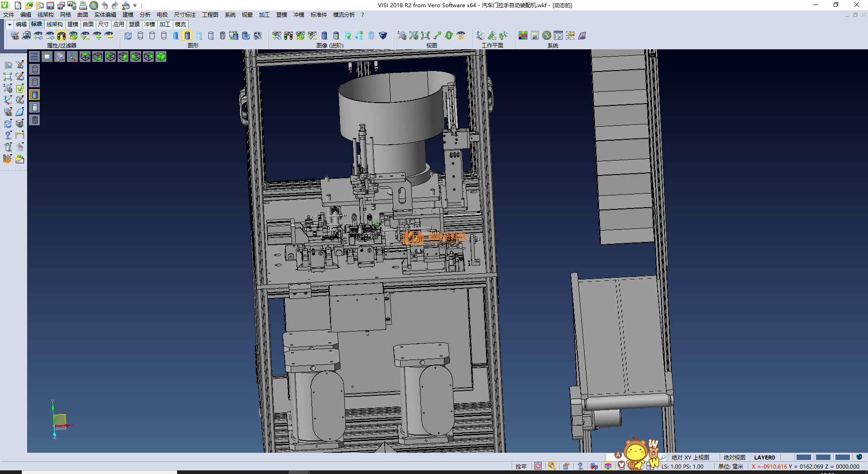
Task: Click the 单位: 毫米 units button
Action: pos(731,466)
